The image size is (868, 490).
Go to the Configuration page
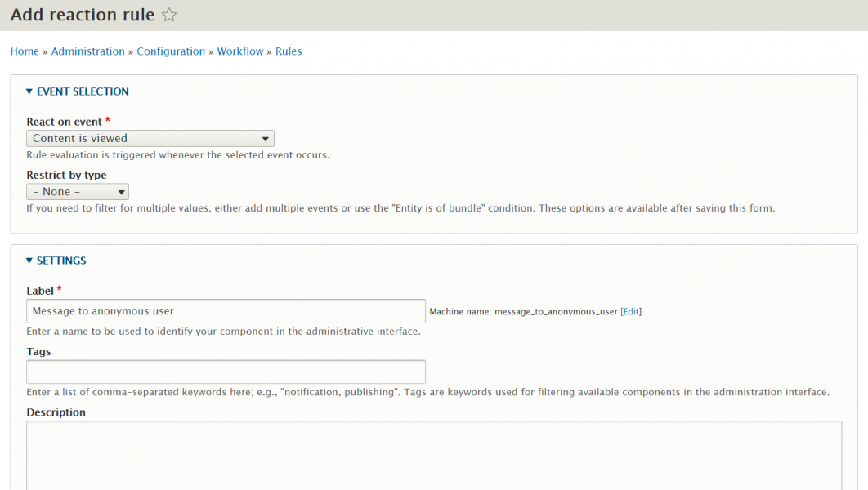tap(171, 51)
